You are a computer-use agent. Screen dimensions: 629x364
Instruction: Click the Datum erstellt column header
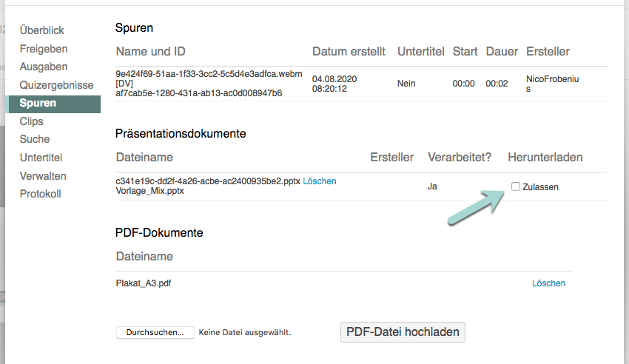pos(349,52)
